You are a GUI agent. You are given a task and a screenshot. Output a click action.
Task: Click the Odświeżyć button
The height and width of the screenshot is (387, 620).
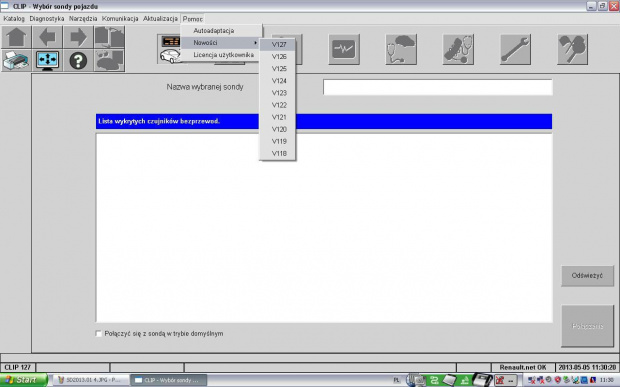click(587, 276)
